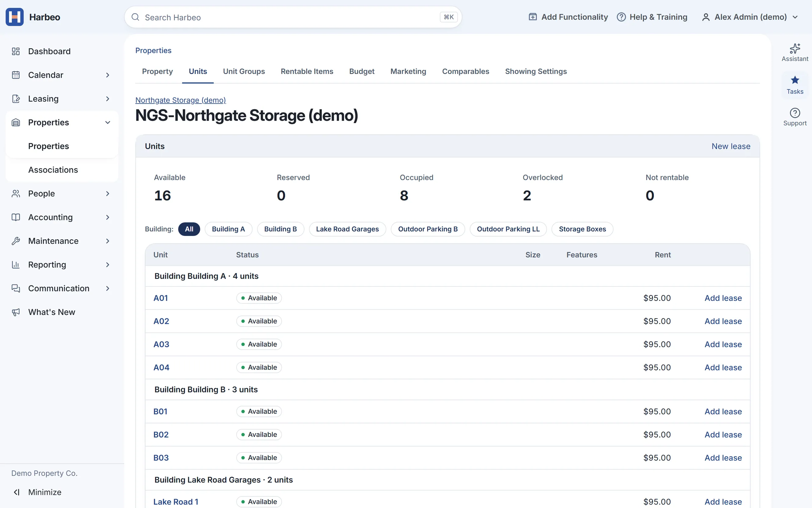Click the Leasing document icon

click(x=16, y=99)
